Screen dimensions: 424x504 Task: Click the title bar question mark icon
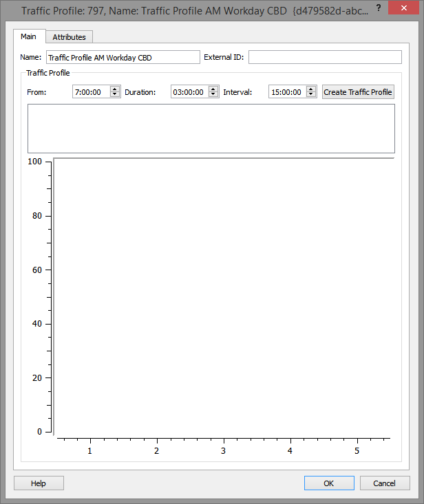(378, 8)
